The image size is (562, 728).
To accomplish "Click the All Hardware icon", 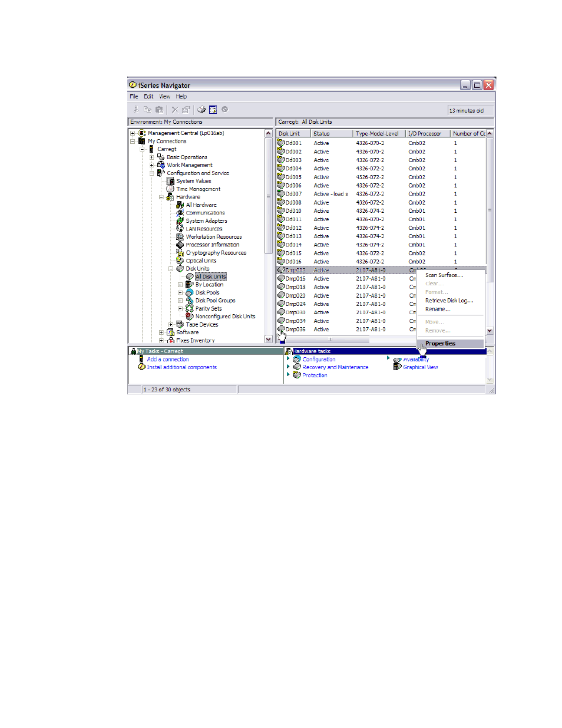I will [180, 205].
